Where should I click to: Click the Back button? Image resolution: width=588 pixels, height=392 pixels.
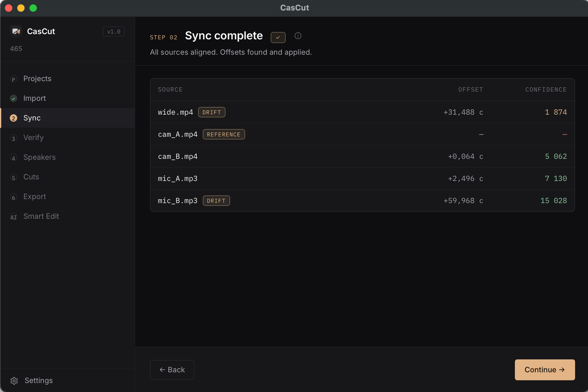tap(172, 370)
